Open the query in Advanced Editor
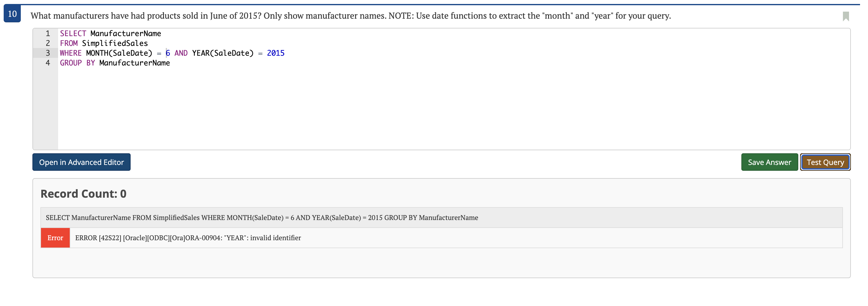868x306 pixels. [81, 162]
